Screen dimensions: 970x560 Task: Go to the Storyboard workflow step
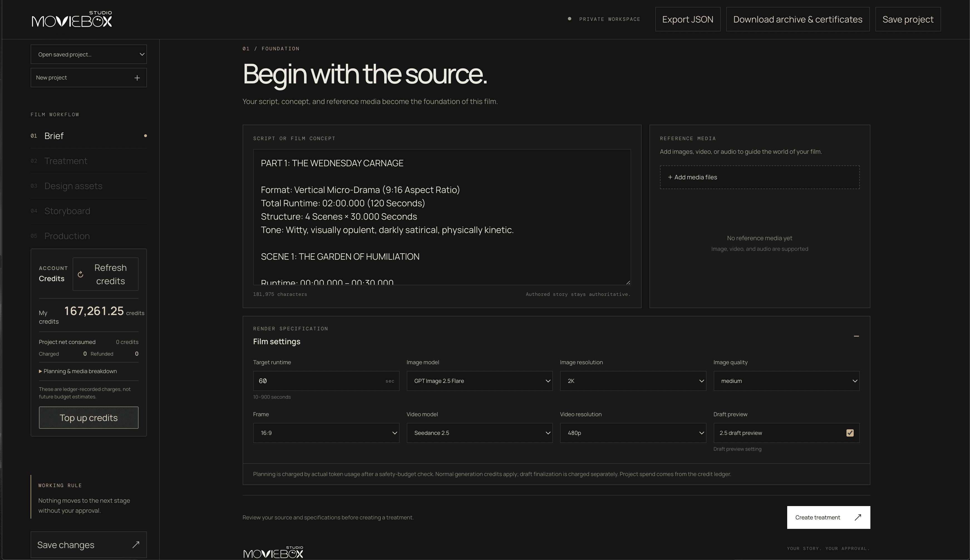click(88, 211)
